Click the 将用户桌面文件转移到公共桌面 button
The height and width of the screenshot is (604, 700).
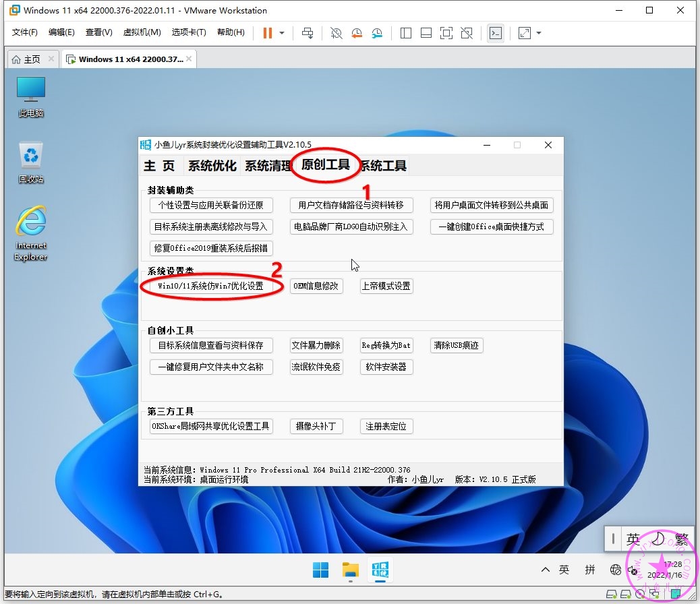pos(492,206)
